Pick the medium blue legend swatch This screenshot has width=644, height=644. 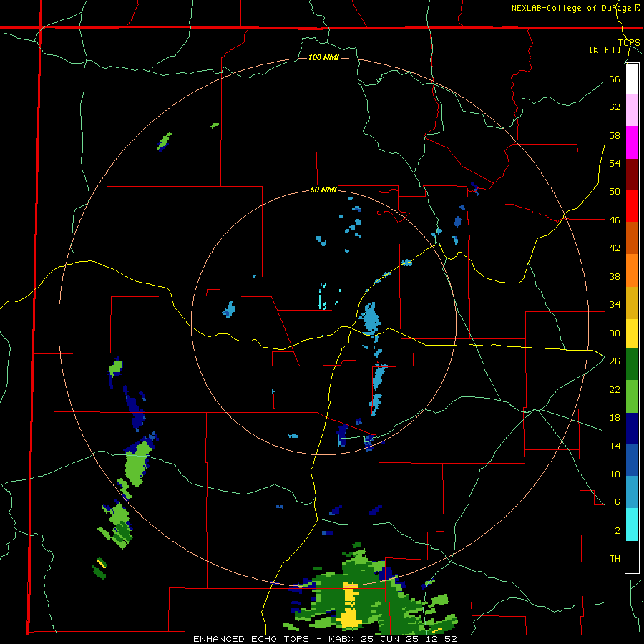coord(632,460)
